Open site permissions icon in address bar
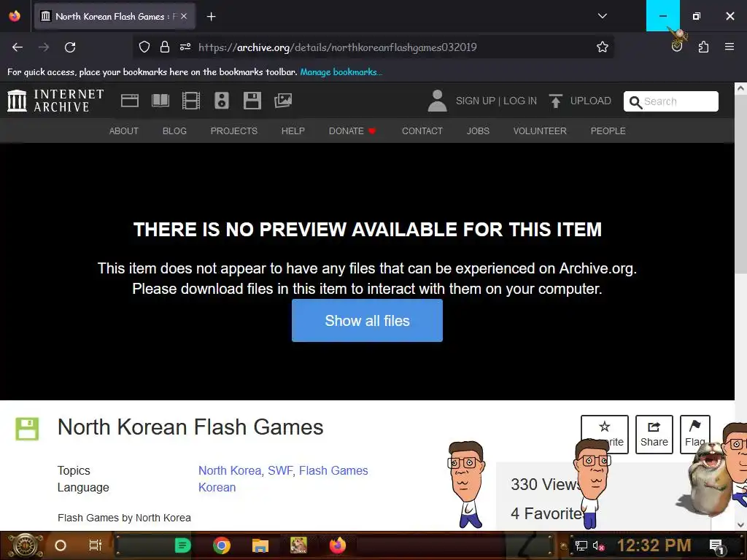747x560 pixels. pos(185,47)
